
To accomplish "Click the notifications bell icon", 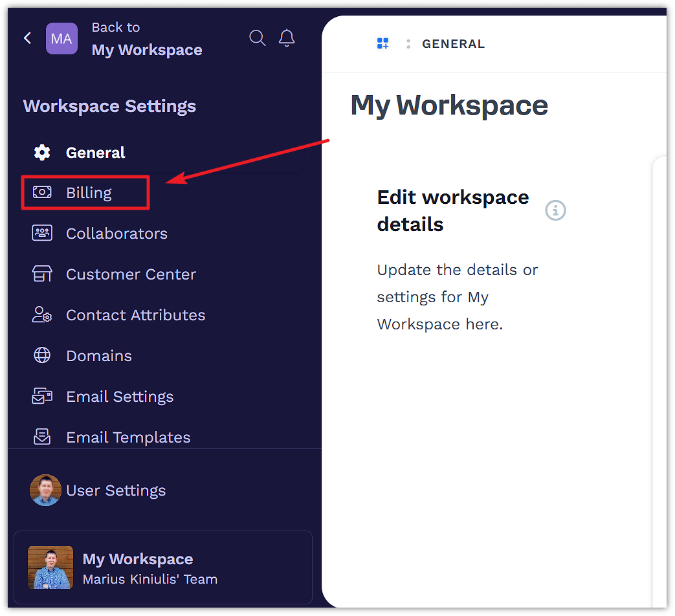I will tap(287, 38).
